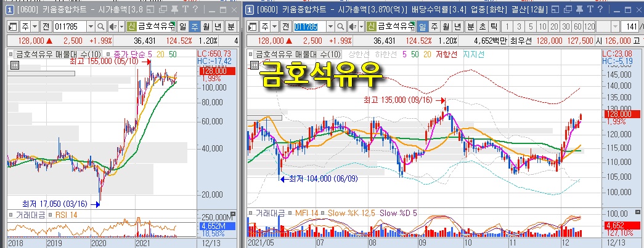Expand stock code history dropdown in left window

click(91, 27)
